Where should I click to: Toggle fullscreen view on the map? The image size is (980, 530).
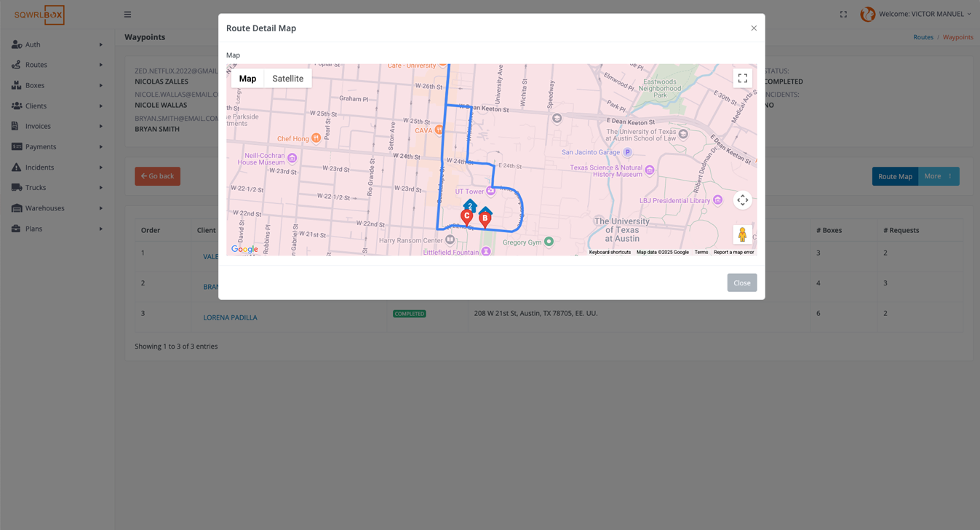click(x=742, y=79)
